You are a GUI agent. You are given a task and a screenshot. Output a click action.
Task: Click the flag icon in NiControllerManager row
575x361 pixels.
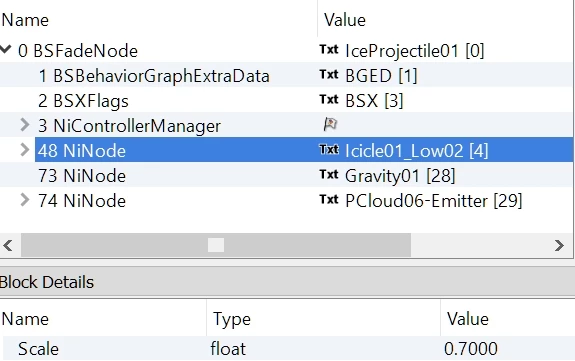(x=330, y=124)
